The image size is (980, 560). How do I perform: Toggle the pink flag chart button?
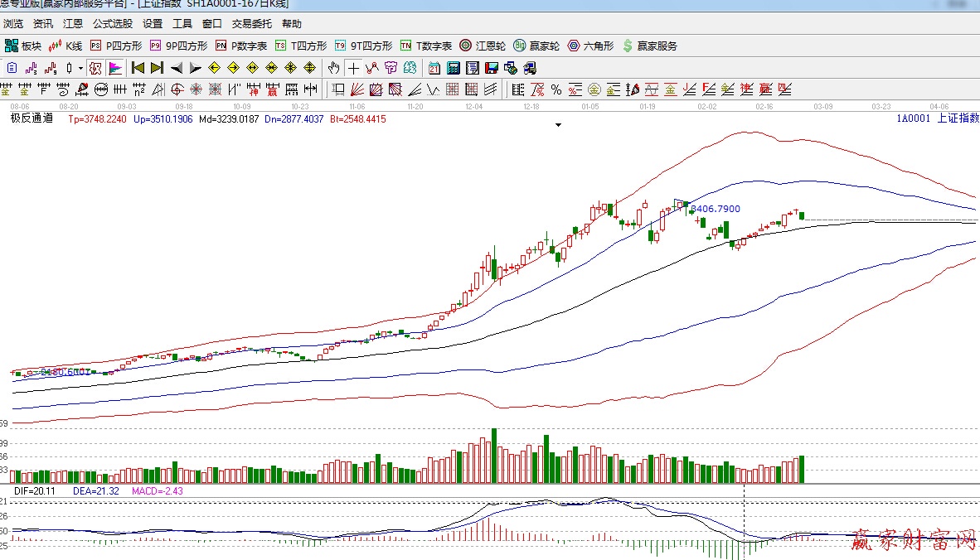(114, 68)
